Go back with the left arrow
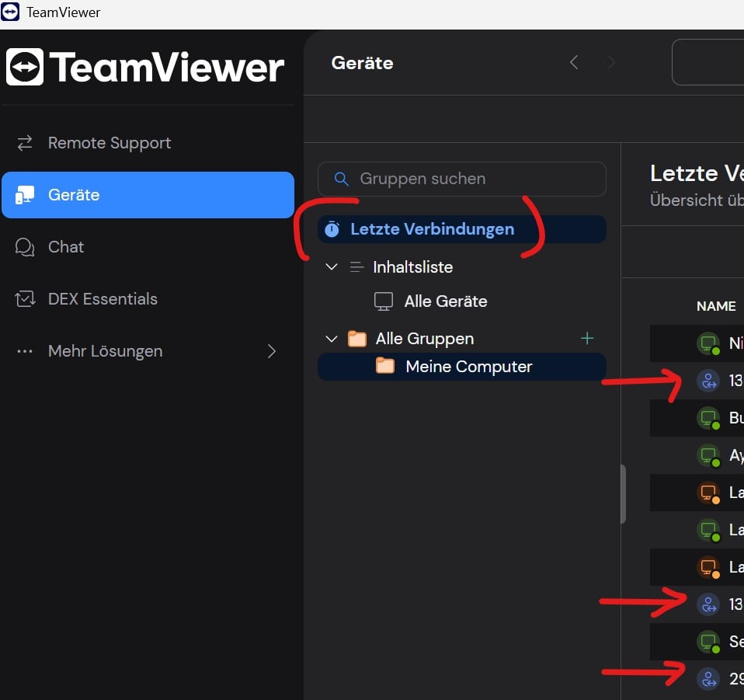744x700 pixels. (574, 62)
